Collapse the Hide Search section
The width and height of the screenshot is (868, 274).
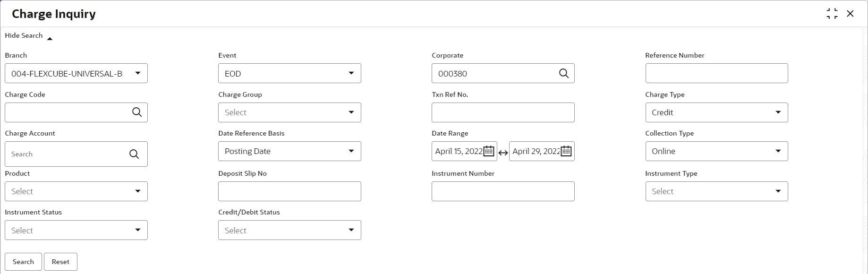pyautogui.click(x=50, y=39)
